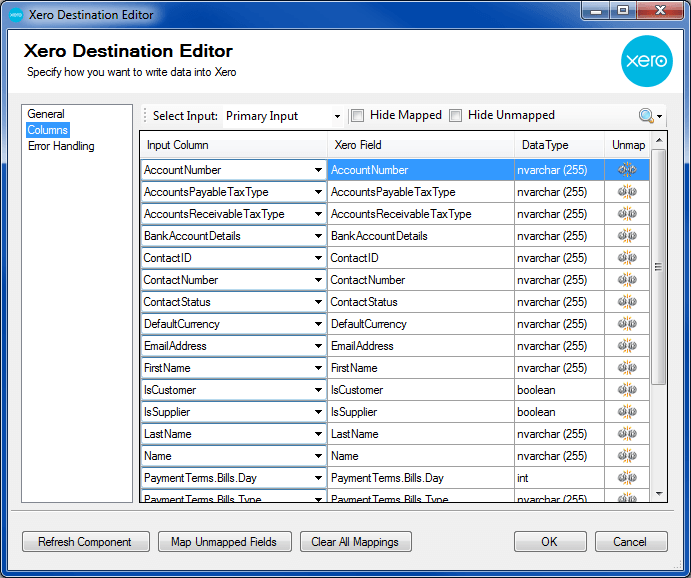Unmap the LastName field
This screenshot has height=578, width=691.
tap(627, 434)
